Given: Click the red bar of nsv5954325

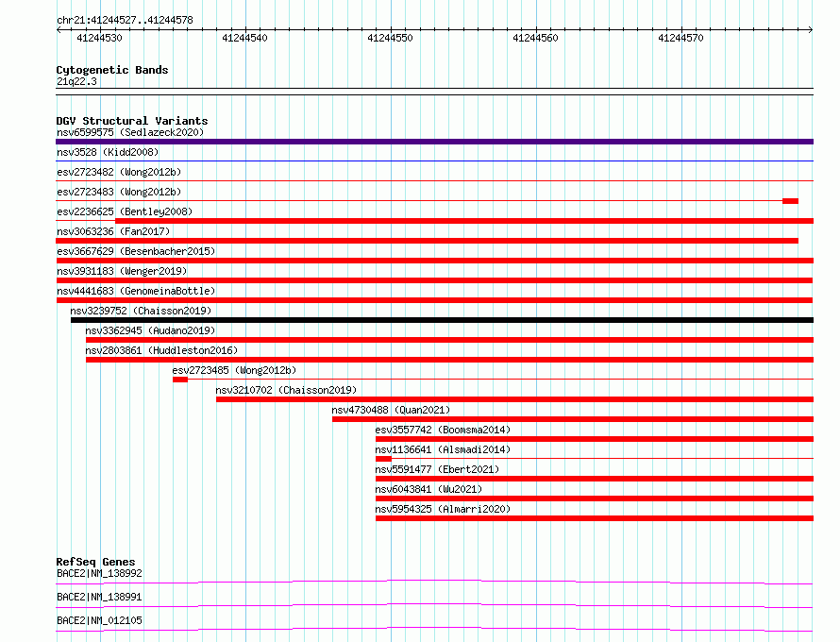Looking at the screenshot, I should tap(595, 518).
